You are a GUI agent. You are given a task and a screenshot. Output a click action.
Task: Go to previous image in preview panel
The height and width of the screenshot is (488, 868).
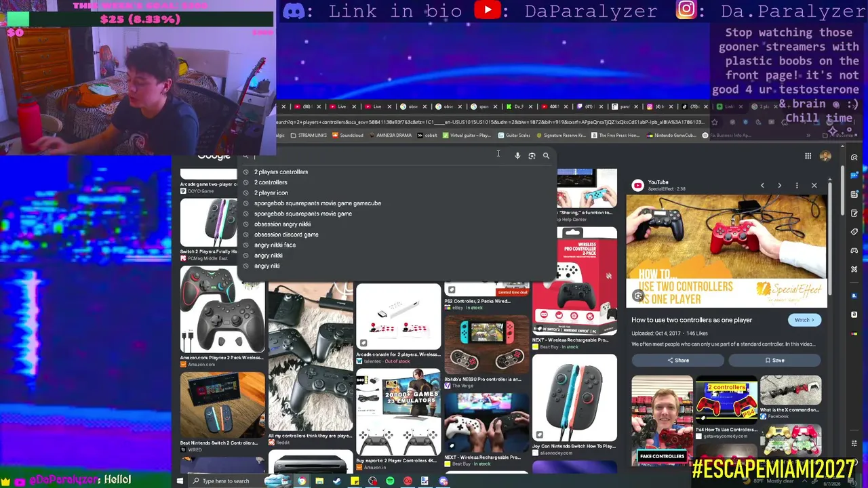(x=762, y=185)
